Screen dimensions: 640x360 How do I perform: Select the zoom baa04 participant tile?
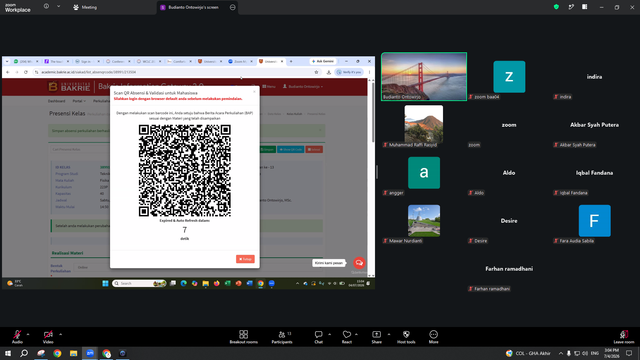tap(509, 77)
